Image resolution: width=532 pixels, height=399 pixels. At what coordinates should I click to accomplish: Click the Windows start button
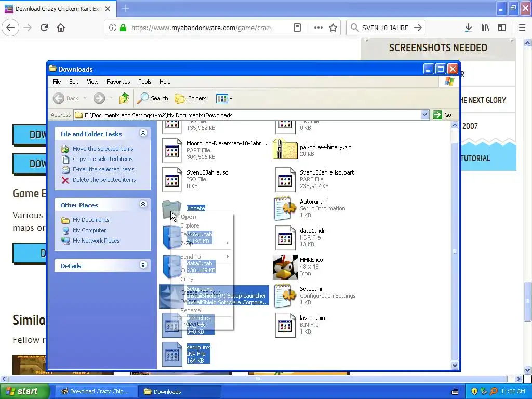pyautogui.click(x=24, y=392)
